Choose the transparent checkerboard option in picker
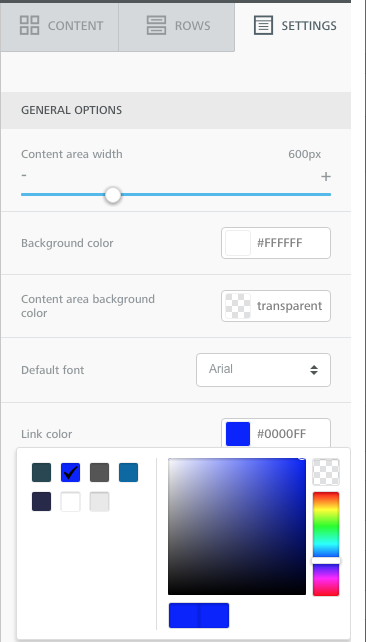The image size is (366, 642). click(x=326, y=472)
